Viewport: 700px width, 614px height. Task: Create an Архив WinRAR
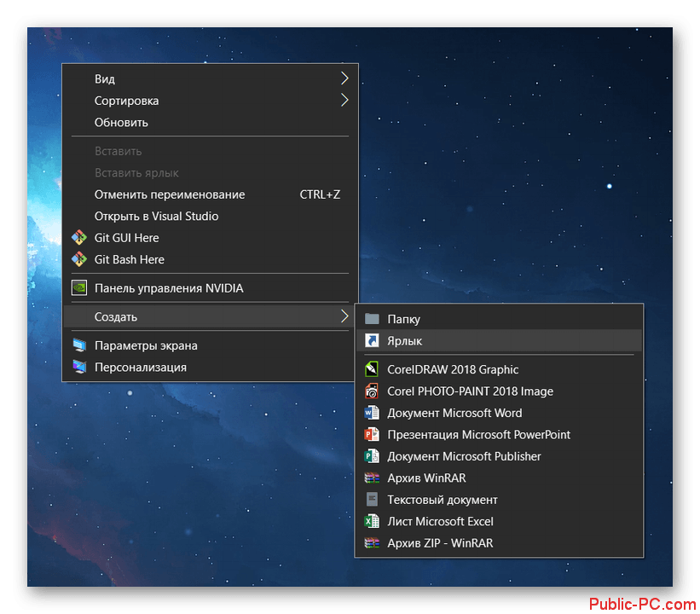coord(499,478)
